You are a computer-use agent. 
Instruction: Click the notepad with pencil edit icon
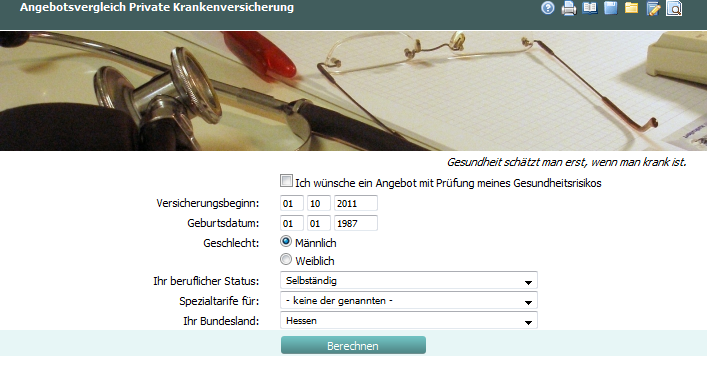click(x=653, y=8)
